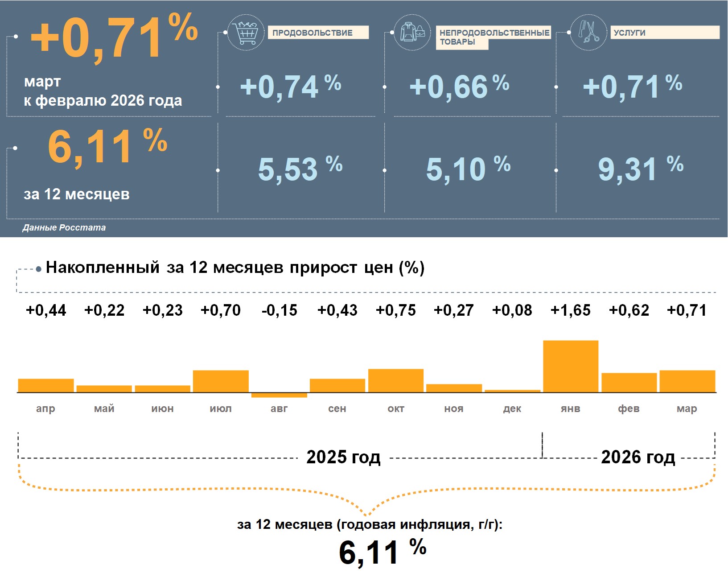This screenshot has width=728, height=573.
Task: Click the shopping cart food icon
Action: 246,33
